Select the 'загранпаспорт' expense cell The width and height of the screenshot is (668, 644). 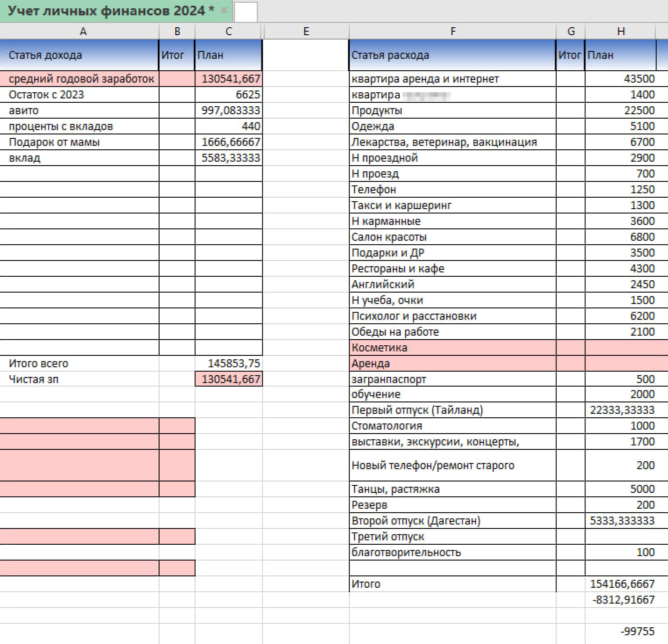click(453, 379)
